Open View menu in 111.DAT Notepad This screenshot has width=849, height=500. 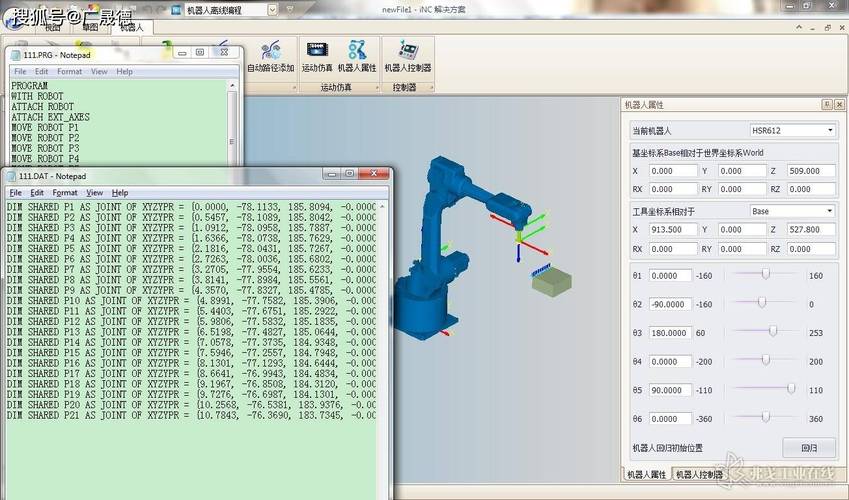[x=95, y=193]
